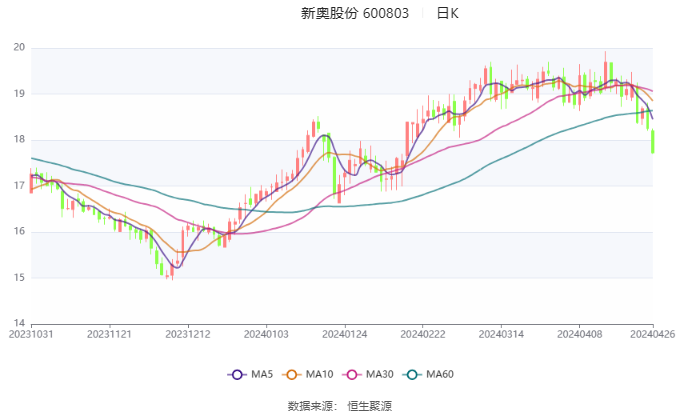Click the 日K label in title
The height and width of the screenshot is (413, 680).
pos(448,13)
